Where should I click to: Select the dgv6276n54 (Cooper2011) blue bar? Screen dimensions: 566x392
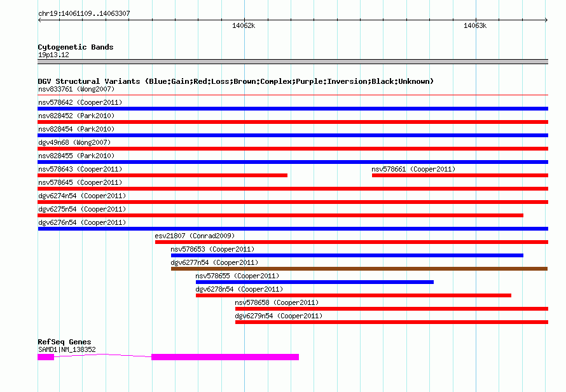[293, 229]
